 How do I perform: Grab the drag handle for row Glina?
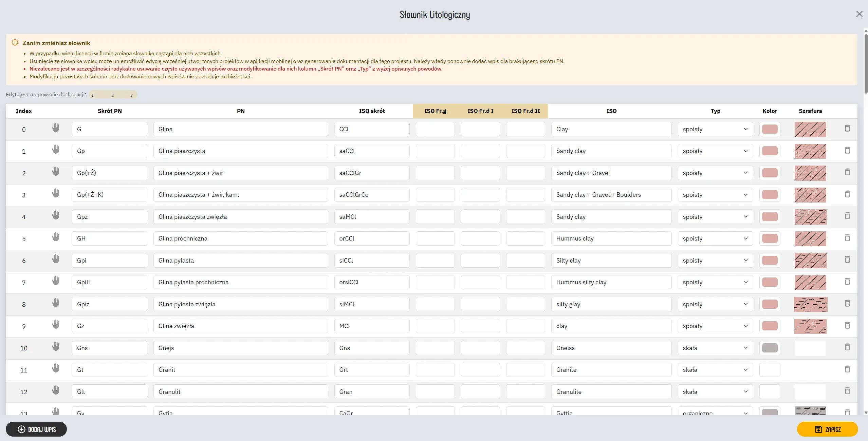coord(56,128)
